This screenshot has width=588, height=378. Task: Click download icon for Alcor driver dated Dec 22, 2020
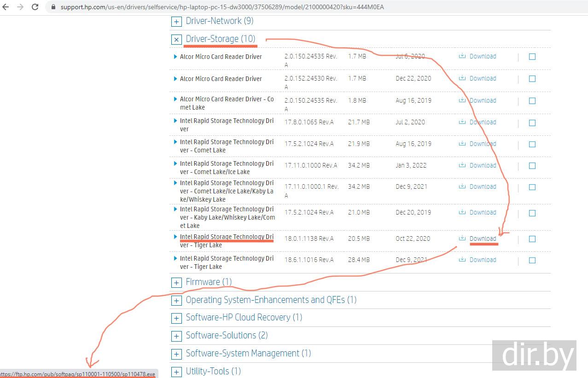click(462, 78)
